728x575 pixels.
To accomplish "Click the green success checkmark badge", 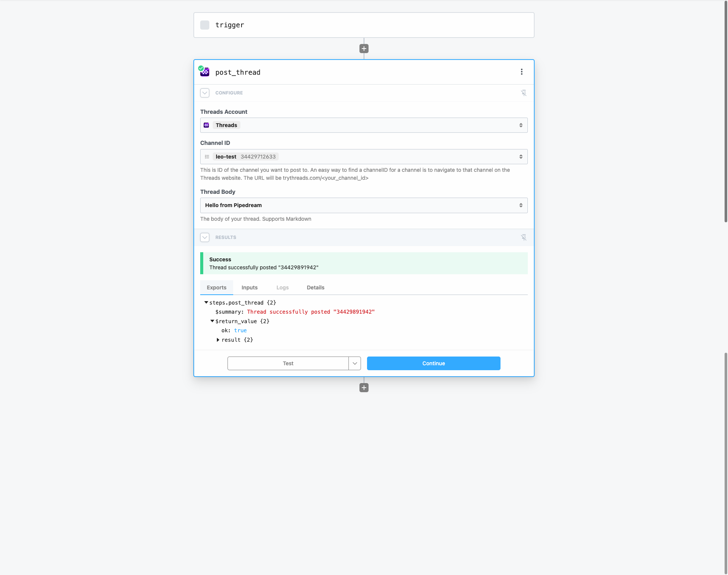I will click(201, 68).
